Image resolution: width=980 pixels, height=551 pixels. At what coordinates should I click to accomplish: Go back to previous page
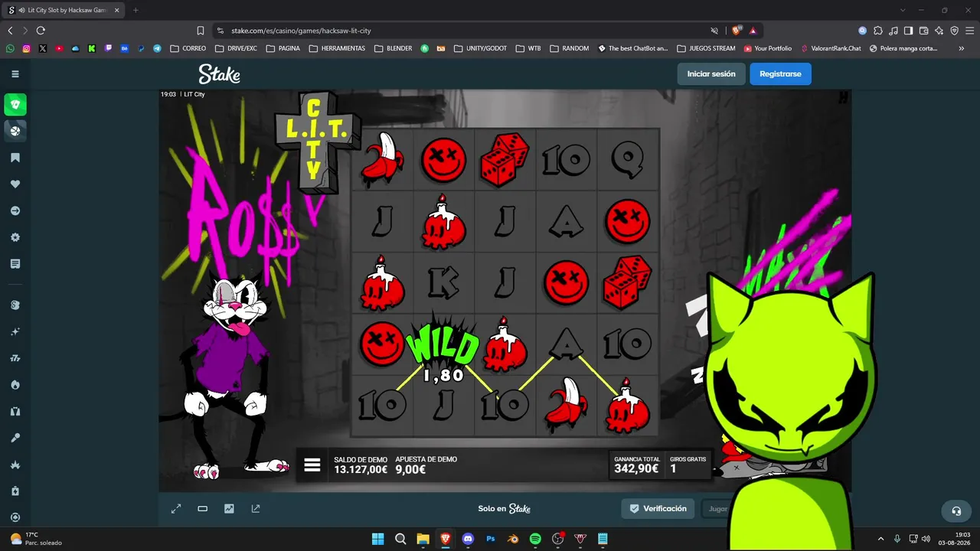point(10,31)
